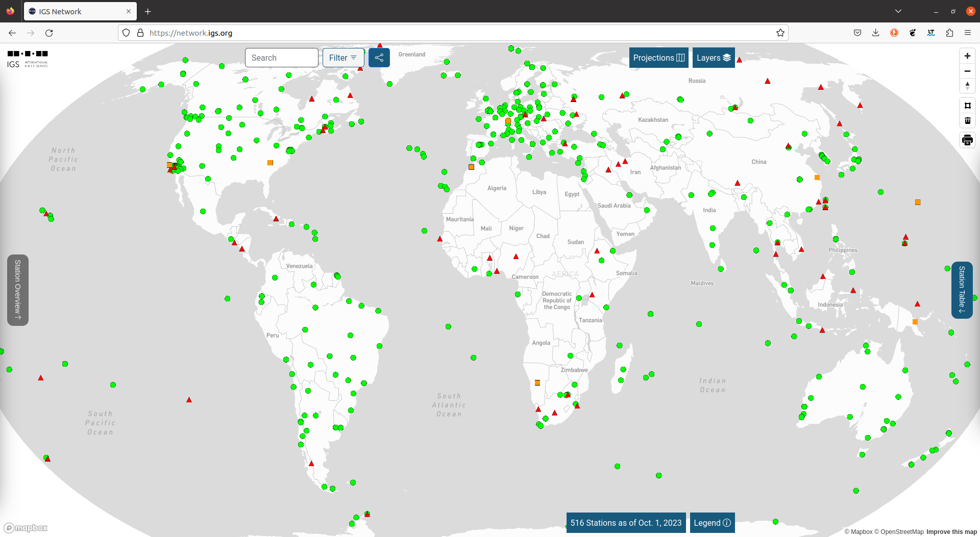Close the IGS Network tab
The height and width of the screenshot is (537, 980).
(129, 11)
